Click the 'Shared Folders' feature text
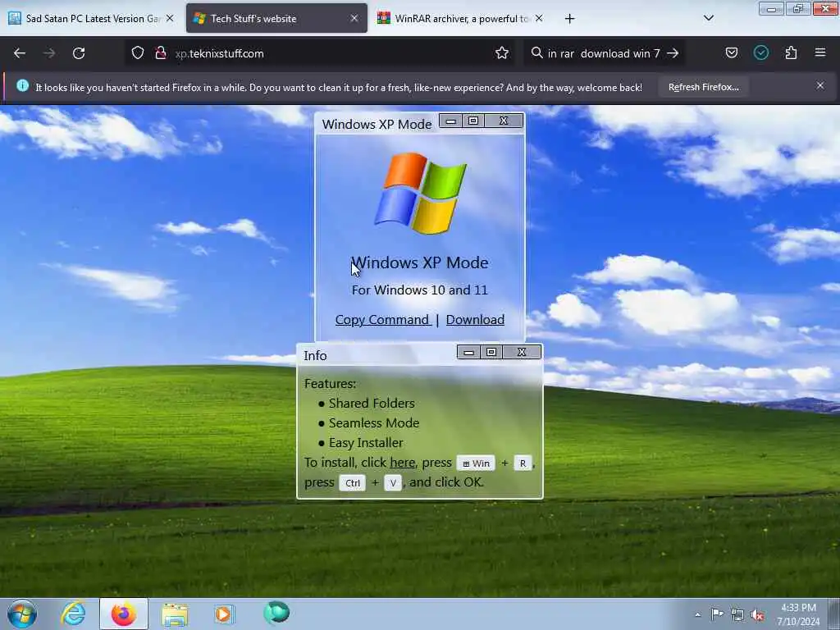This screenshot has height=630, width=840. pos(372,404)
